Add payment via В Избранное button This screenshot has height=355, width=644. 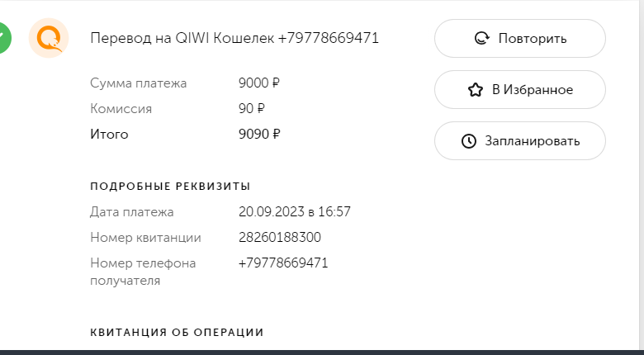pyautogui.click(x=520, y=89)
